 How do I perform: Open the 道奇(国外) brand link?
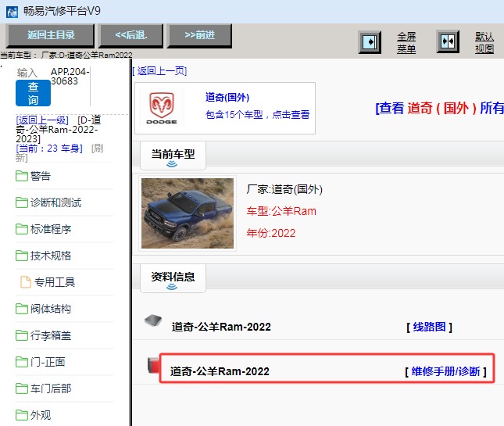tap(227, 98)
